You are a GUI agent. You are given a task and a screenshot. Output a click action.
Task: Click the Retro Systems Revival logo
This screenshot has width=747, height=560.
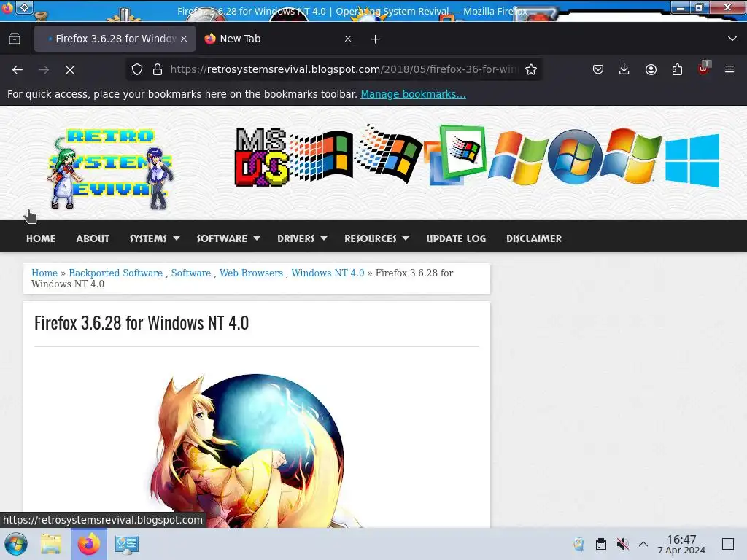pos(110,168)
